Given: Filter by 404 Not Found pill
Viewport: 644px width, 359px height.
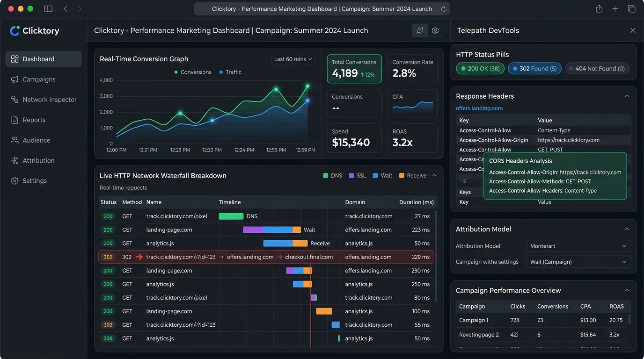Looking at the screenshot, I should pyautogui.click(x=597, y=69).
